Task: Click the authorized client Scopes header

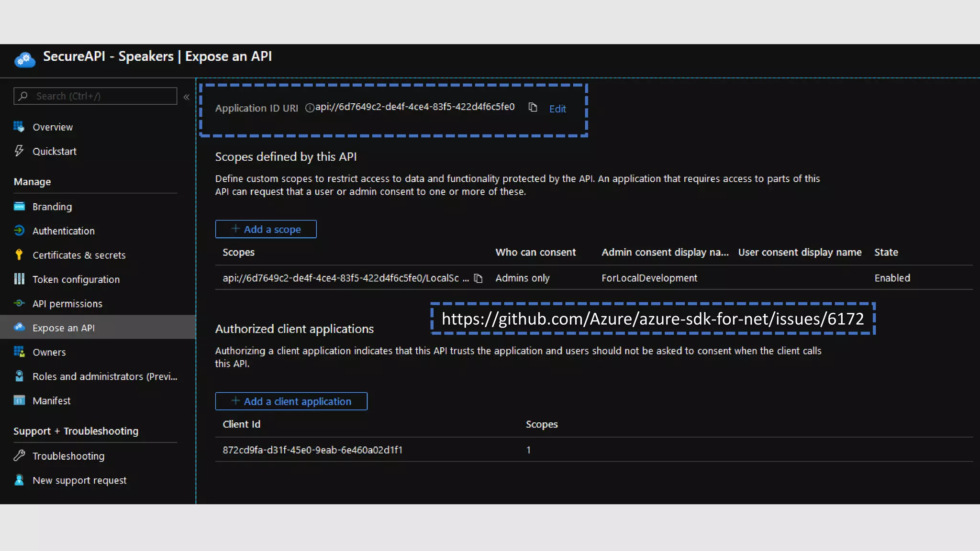Action: [542, 424]
